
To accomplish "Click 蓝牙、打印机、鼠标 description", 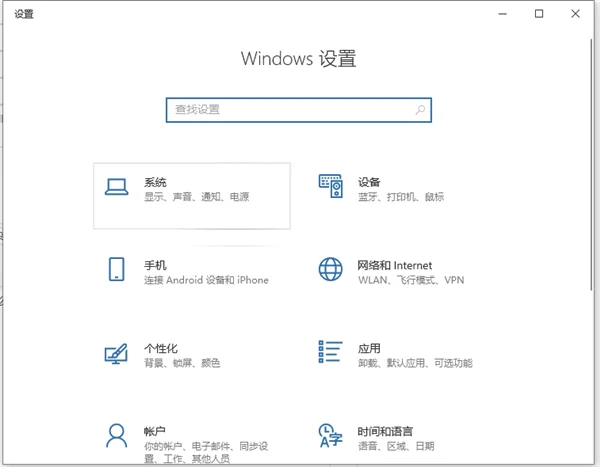I will point(401,197).
